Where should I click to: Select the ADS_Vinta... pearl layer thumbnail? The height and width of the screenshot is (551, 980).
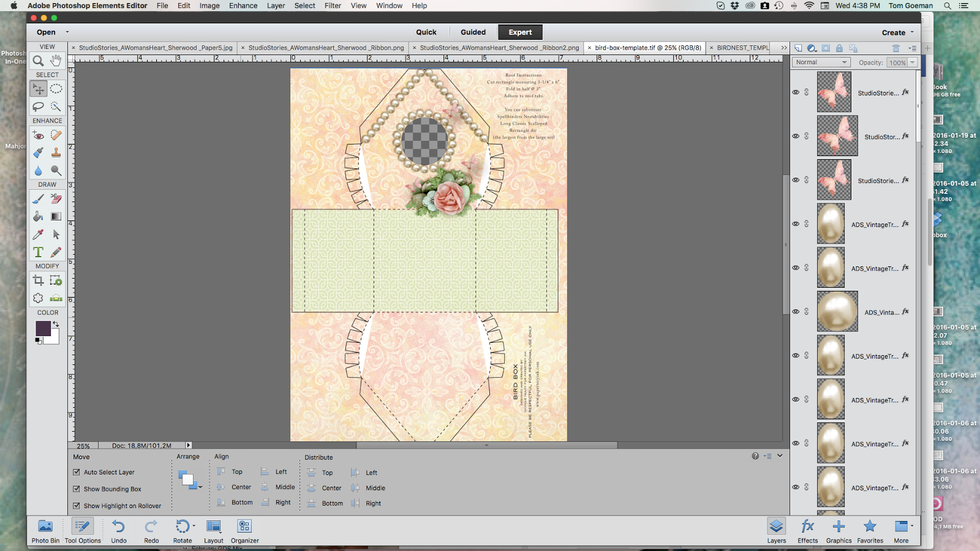click(837, 312)
